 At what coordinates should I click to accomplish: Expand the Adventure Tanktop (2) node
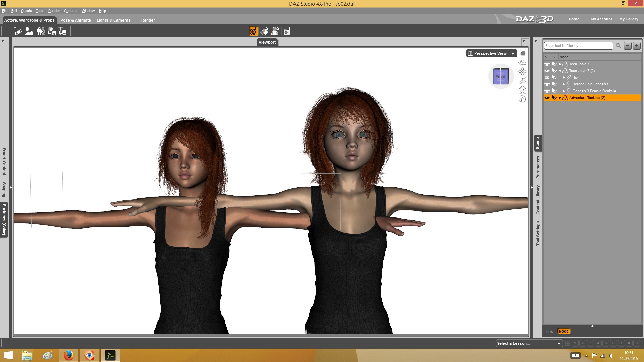point(560,98)
